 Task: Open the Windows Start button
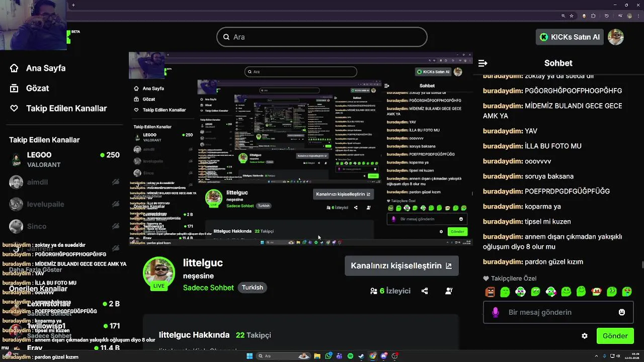tap(250, 356)
